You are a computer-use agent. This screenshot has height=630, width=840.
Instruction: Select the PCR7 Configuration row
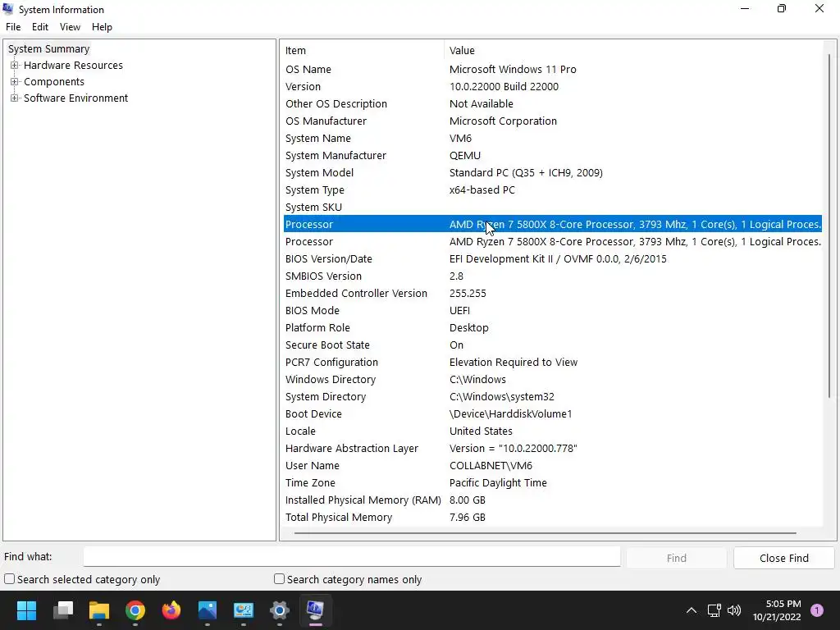pyautogui.click(x=553, y=362)
